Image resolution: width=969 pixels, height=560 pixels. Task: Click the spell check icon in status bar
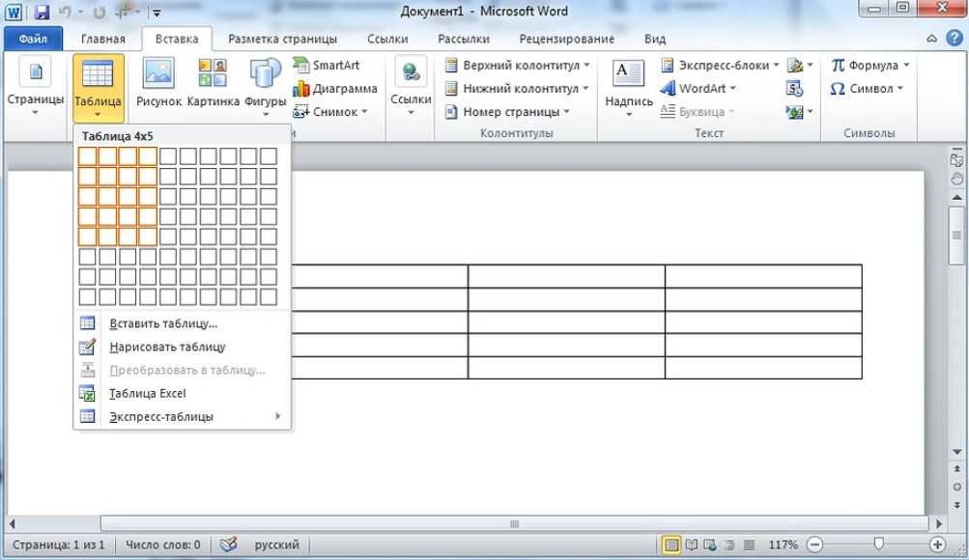229,545
